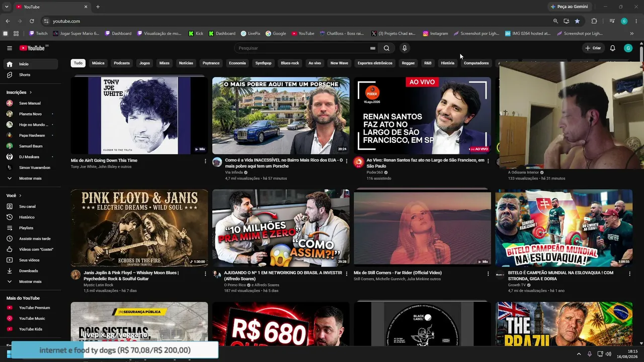Screen dimensions: 644x362
Task: Open options menu for the Porsche video
Action: 347,161
